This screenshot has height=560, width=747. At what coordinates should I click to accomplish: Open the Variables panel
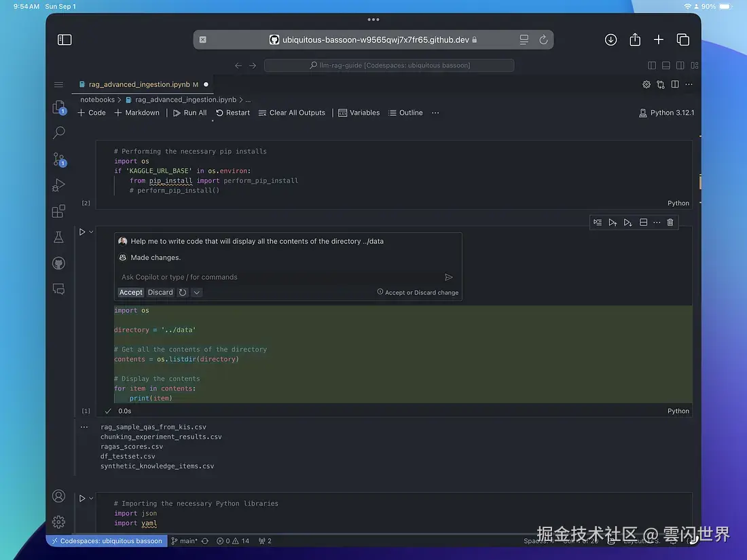(359, 113)
